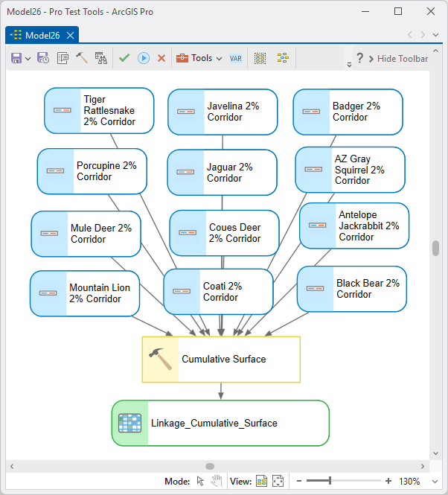Select the Coues Deer 2% Corridor variable
Screen dimensions: 448x495
pyautogui.click(x=224, y=233)
